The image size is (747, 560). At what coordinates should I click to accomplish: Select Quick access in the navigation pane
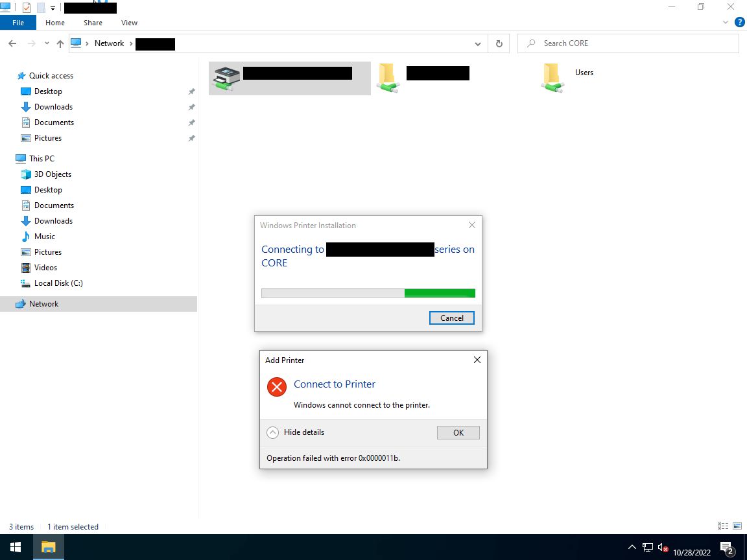(51, 76)
